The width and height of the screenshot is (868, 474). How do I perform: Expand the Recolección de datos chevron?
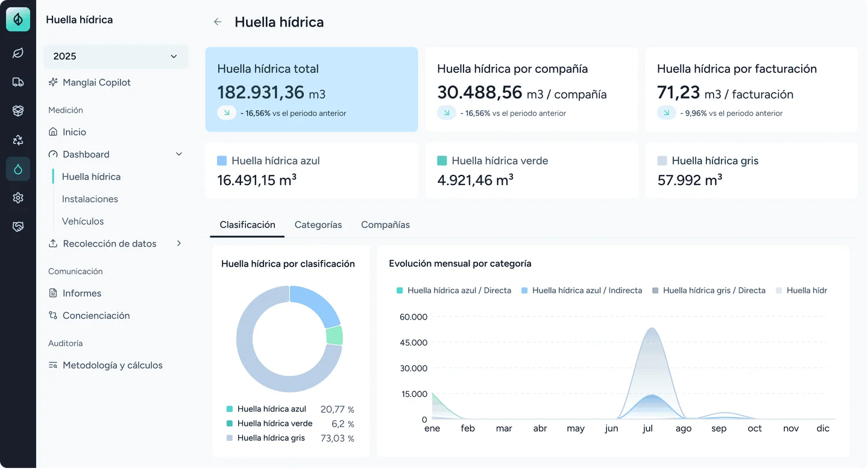(179, 244)
